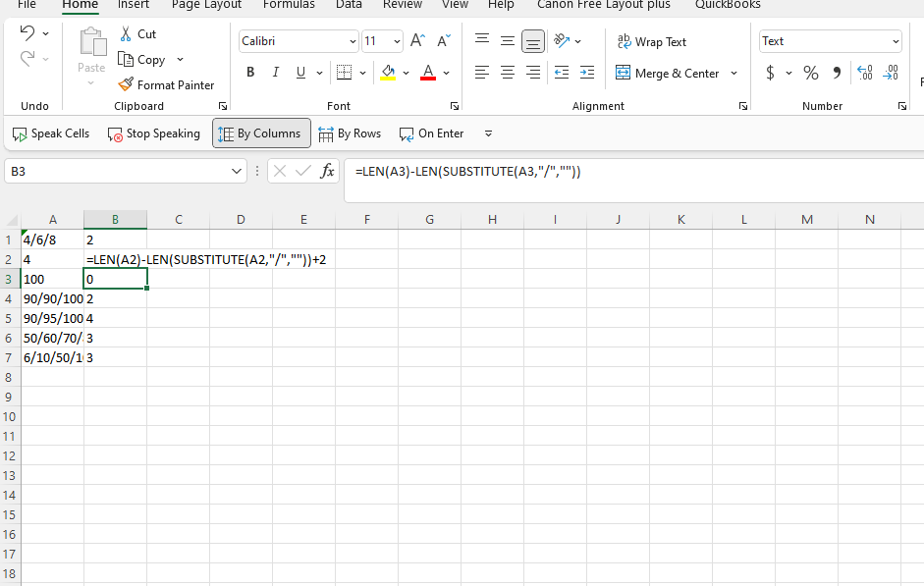Apply Percent Style format
The image size is (924, 586).
[811, 73]
